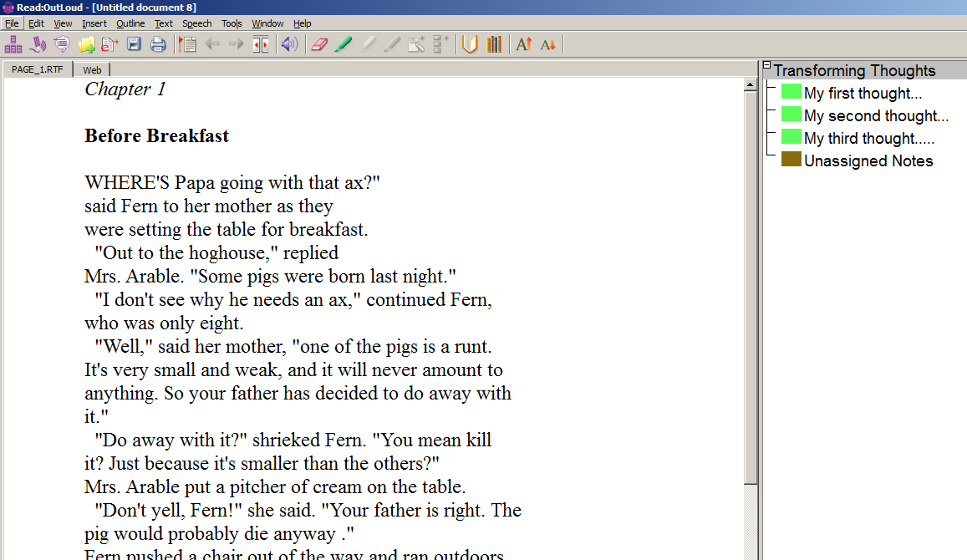
Task: Open the View menu
Action: [63, 23]
